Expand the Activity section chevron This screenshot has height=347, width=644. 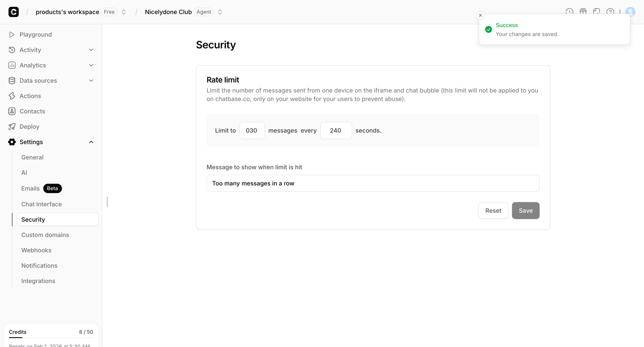(91, 50)
